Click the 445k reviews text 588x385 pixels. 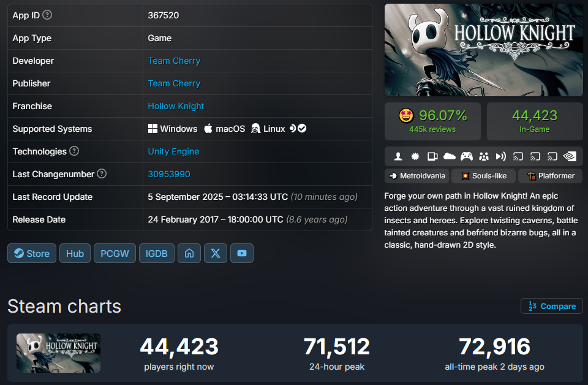point(432,129)
